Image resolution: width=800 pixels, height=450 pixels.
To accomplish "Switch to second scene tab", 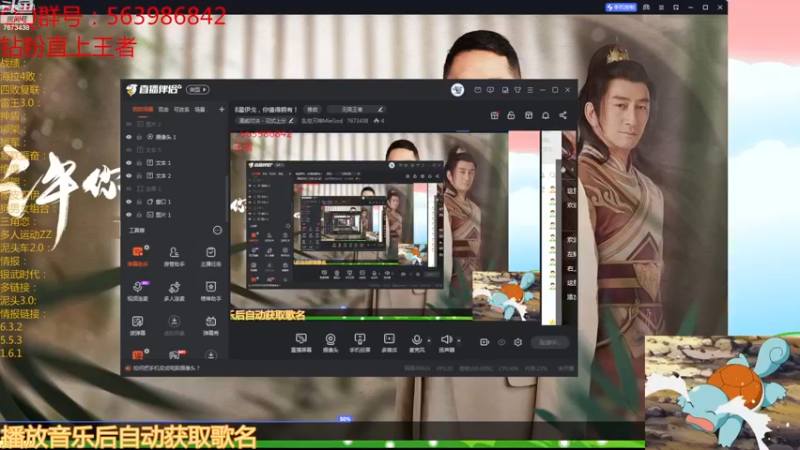I will 163,109.
